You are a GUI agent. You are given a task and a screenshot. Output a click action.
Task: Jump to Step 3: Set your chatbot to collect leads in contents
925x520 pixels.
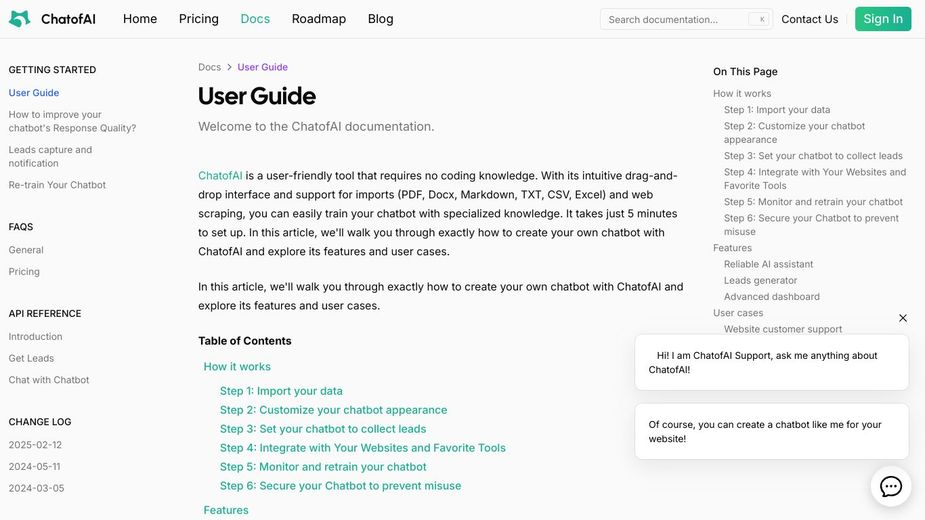pos(323,429)
